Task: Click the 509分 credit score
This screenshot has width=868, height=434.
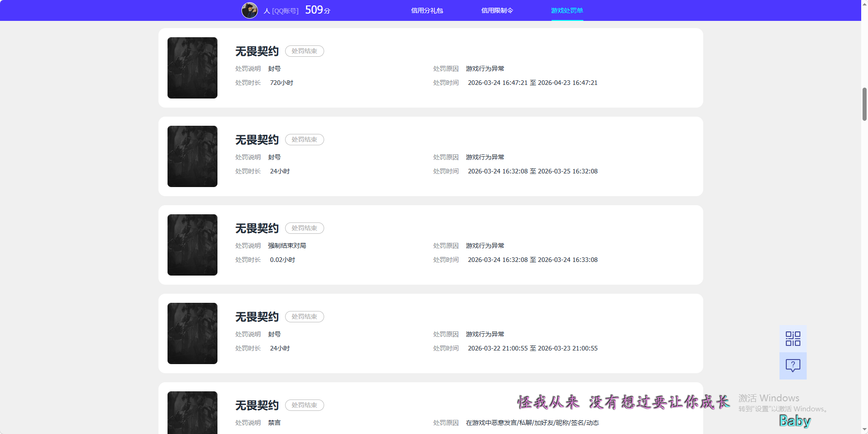Action: (x=317, y=10)
